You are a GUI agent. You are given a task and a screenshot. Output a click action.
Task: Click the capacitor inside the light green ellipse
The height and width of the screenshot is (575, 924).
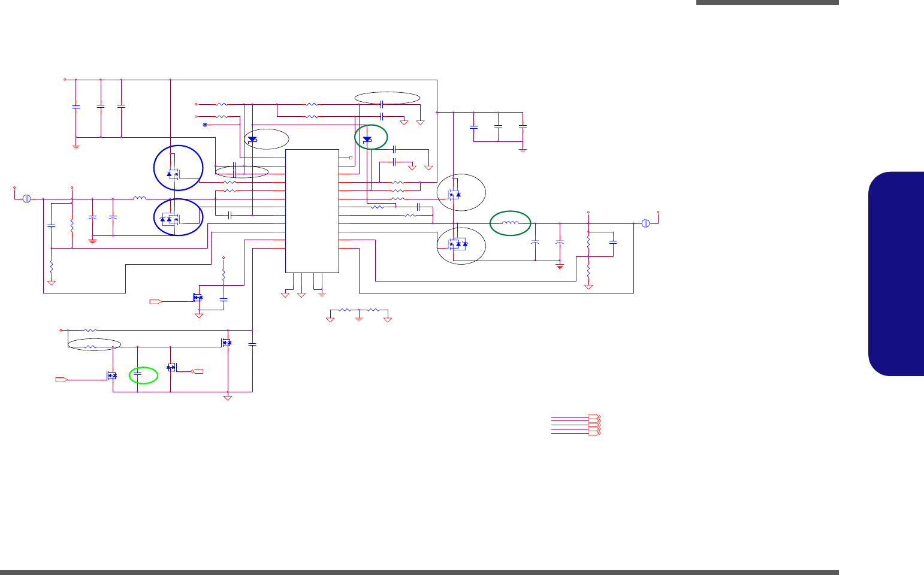click(138, 374)
